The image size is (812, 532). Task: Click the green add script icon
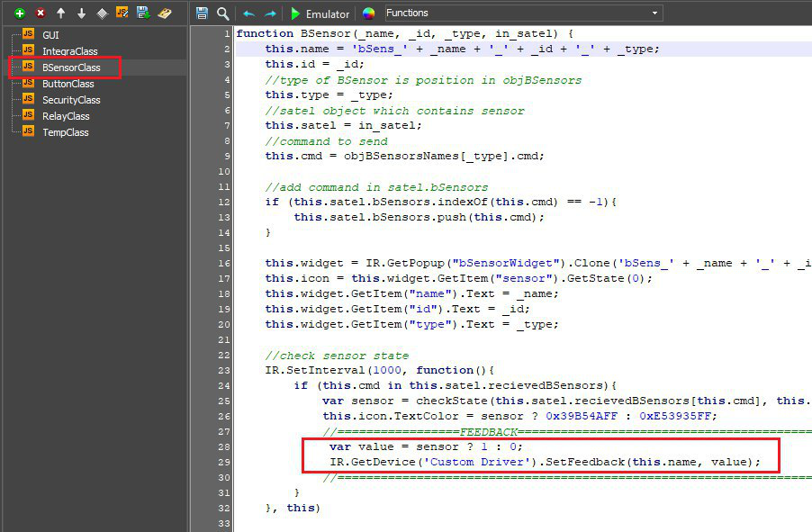[19, 14]
